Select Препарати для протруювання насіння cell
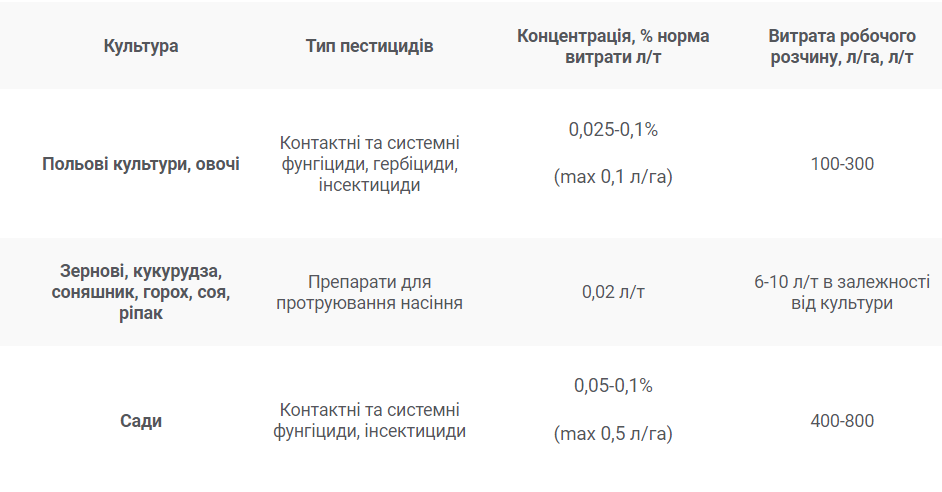Screen dimensions: 942x492 pos(369,292)
